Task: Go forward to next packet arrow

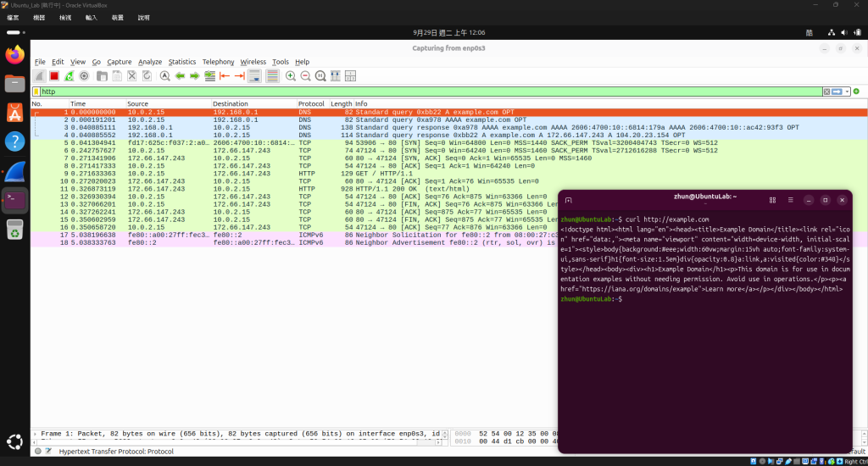Action: point(195,75)
